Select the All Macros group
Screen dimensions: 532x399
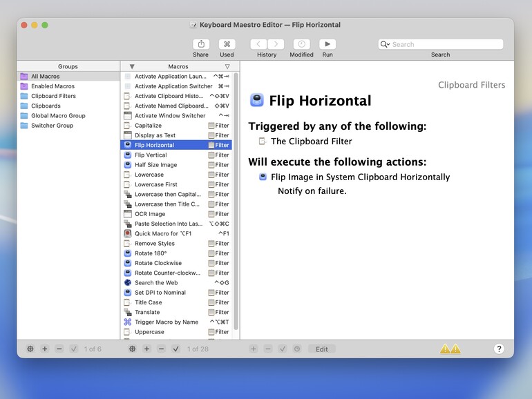(x=68, y=76)
